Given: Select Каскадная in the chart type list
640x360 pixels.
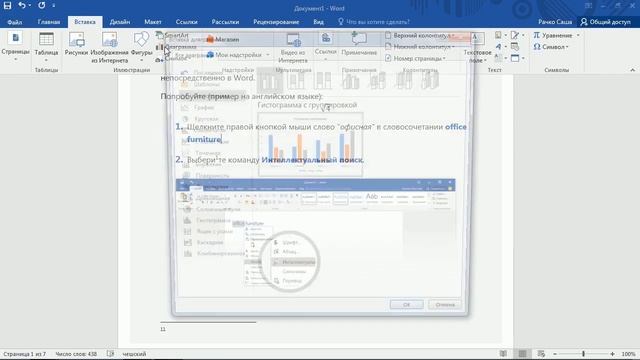Looking at the screenshot, I should pyautogui.click(x=204, y=242).
